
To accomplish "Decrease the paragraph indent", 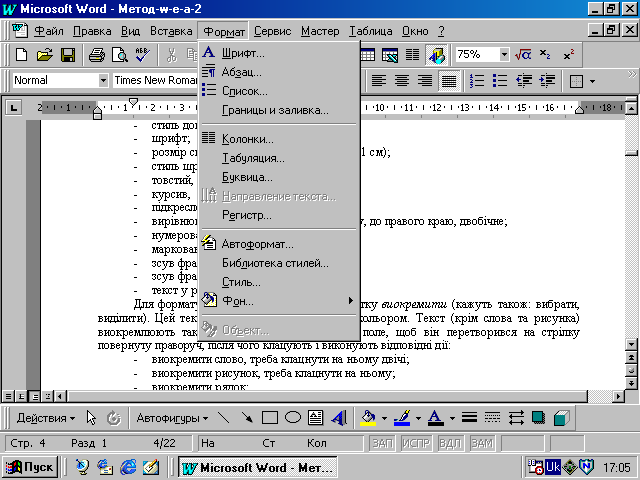I will (x=524, y=80).
